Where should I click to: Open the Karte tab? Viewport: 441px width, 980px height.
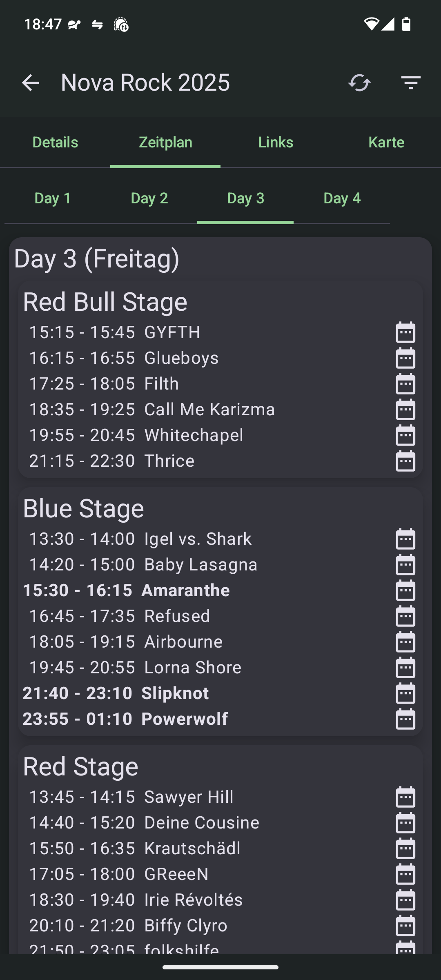386,142
